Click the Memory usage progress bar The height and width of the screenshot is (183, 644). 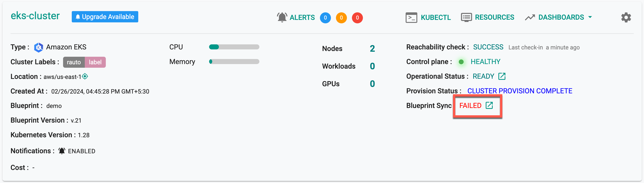tap(234, 62)
